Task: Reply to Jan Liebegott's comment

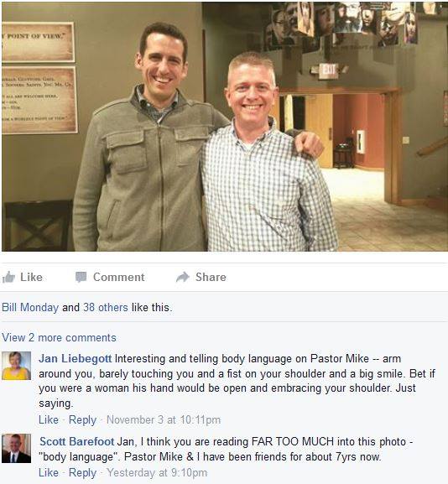Action: click(x=82, y=420)
